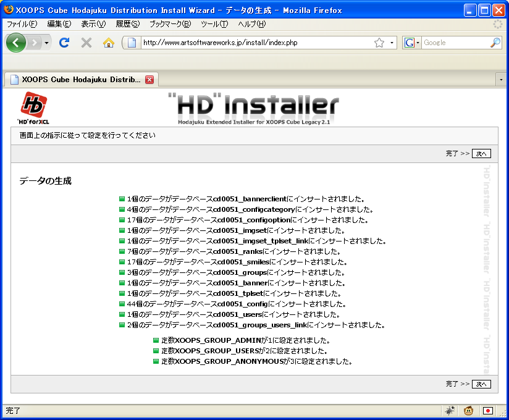Expand the address bar URL dropdown
The height and width of the screenshot is (420, 509).
[x=392, y=43]
